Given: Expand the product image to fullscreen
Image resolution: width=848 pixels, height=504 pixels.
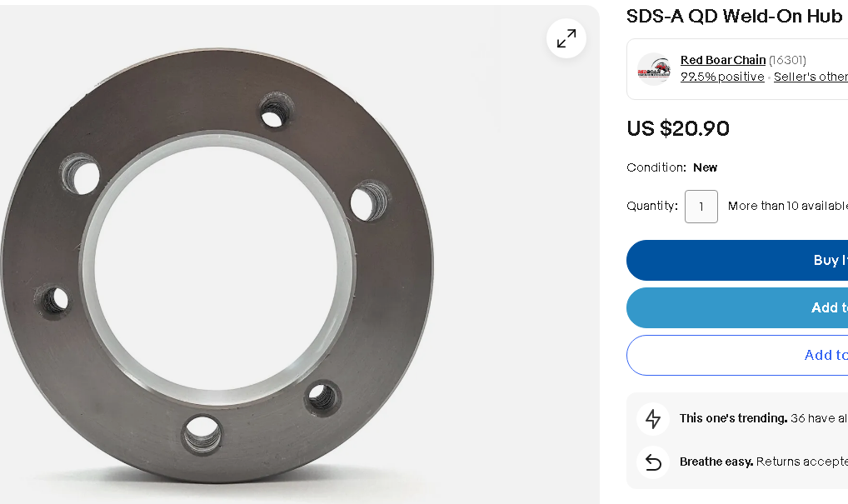Looking at the screenshot, I should (566, 38).
